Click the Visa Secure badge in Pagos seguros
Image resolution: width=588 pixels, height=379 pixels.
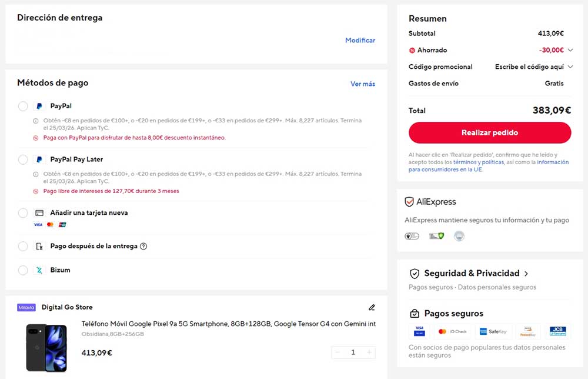(419, 331)
